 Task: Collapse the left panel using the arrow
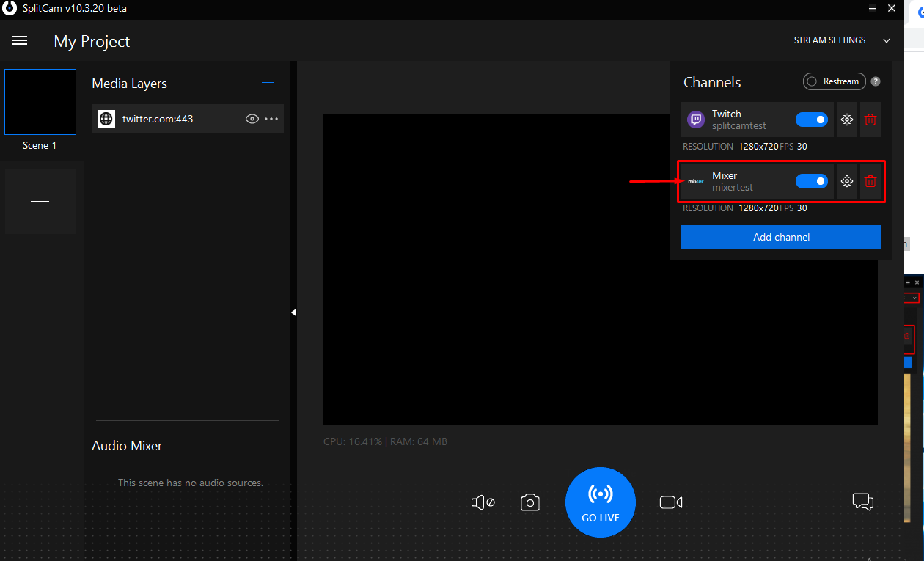click(295, 312)
